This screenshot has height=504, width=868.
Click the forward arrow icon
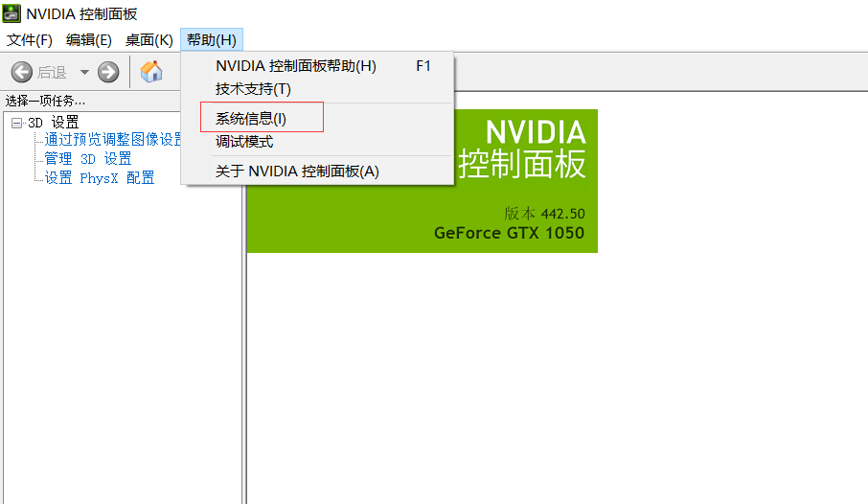coord(108,72)
